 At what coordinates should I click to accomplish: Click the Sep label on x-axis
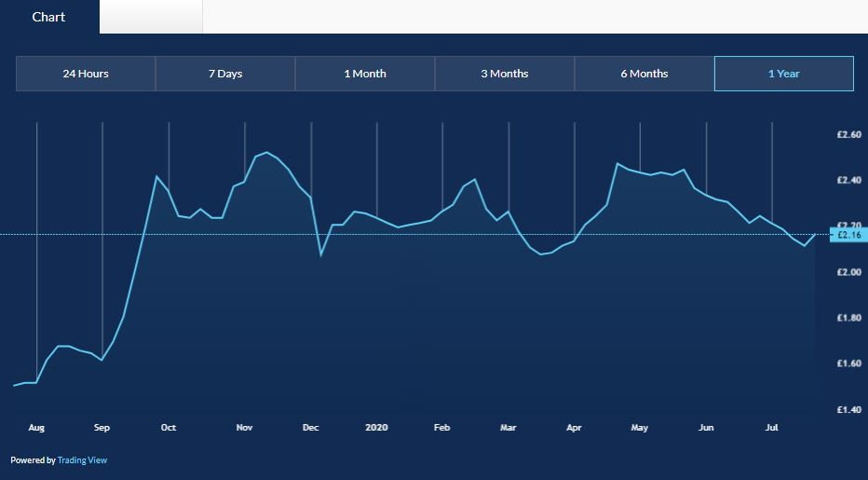(102, 428)
